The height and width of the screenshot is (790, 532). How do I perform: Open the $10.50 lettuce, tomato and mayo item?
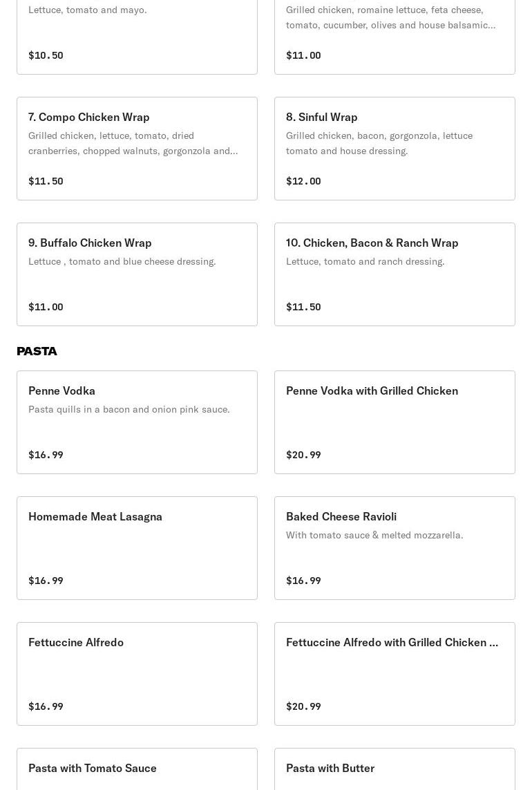137,37
